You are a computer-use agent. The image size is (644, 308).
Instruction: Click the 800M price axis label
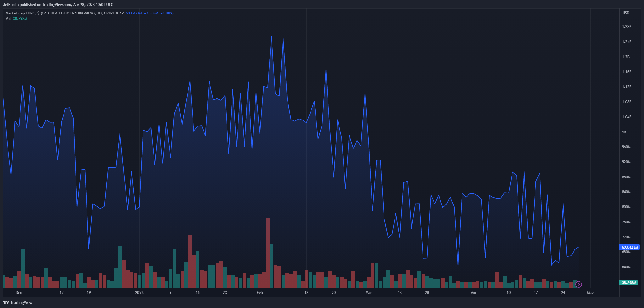click(626, 207)
